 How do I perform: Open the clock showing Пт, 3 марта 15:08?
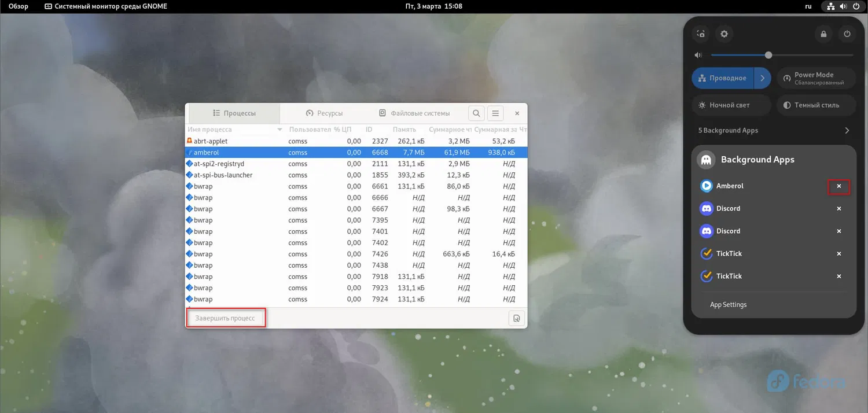point(434,6)
